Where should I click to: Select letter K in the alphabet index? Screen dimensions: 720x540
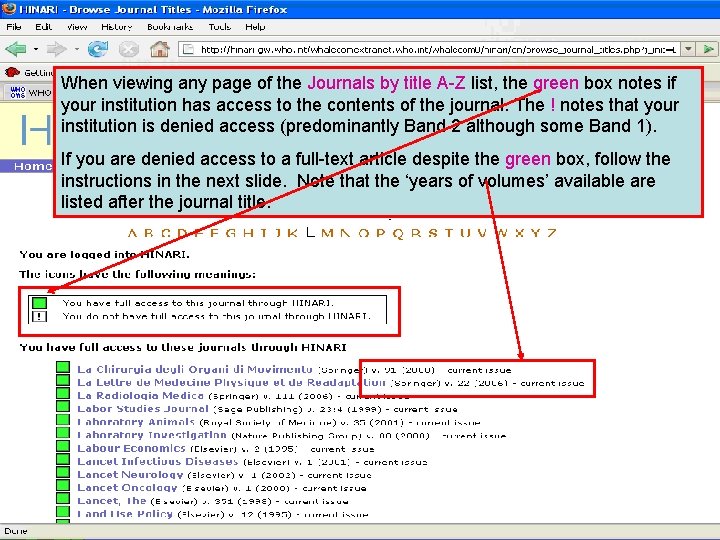pos(292,233)
